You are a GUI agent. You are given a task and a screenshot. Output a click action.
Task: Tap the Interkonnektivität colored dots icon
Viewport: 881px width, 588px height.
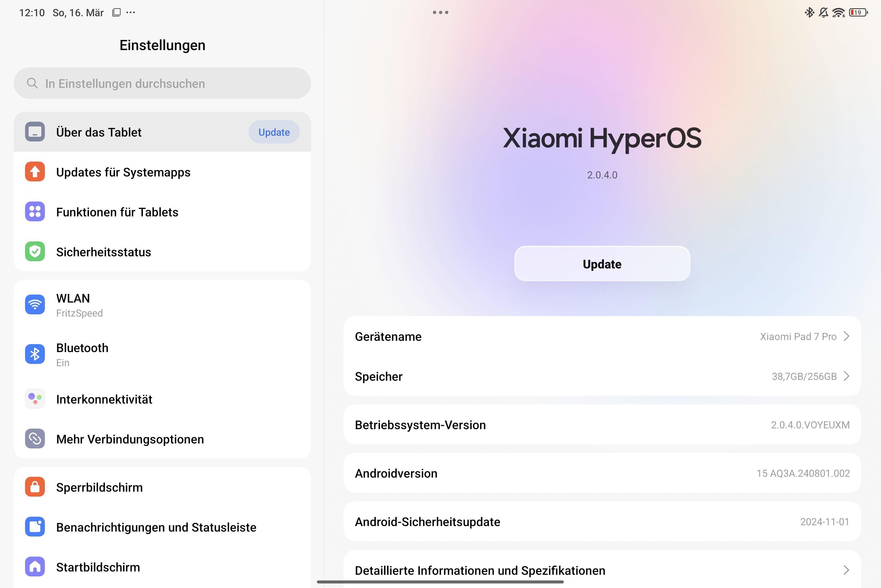35,399
